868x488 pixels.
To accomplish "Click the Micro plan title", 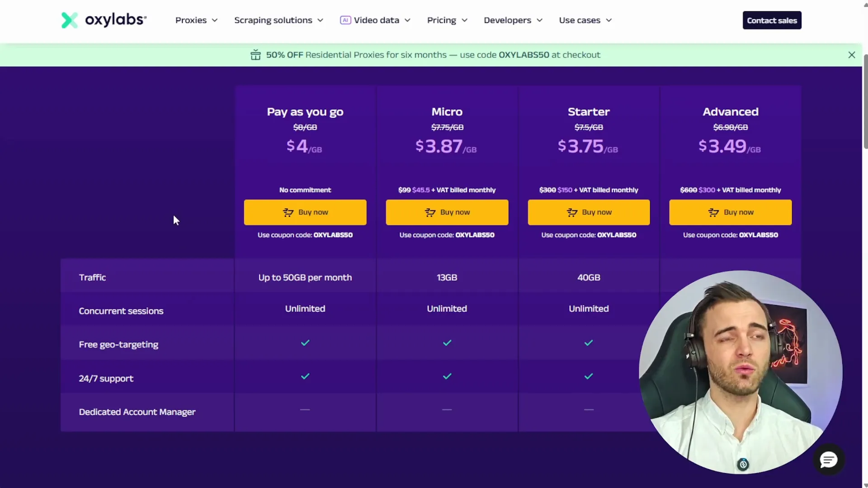I will click(x=447, y=112).
